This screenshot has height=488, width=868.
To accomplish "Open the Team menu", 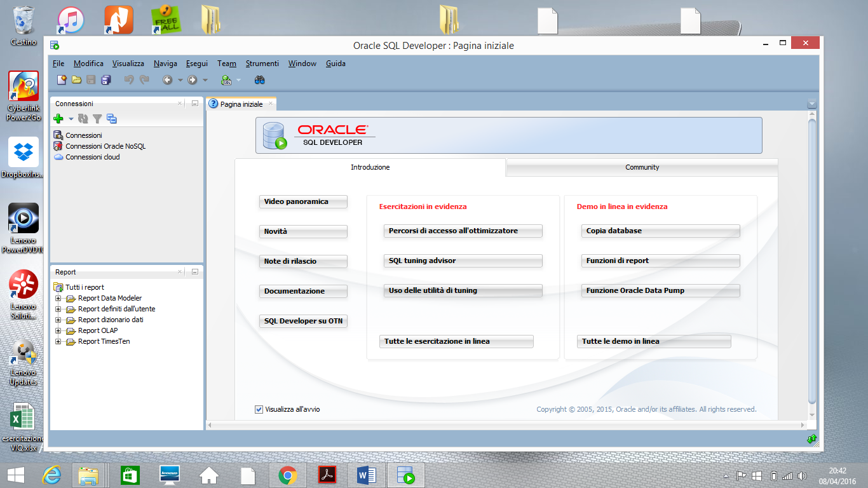I will 227,64.
